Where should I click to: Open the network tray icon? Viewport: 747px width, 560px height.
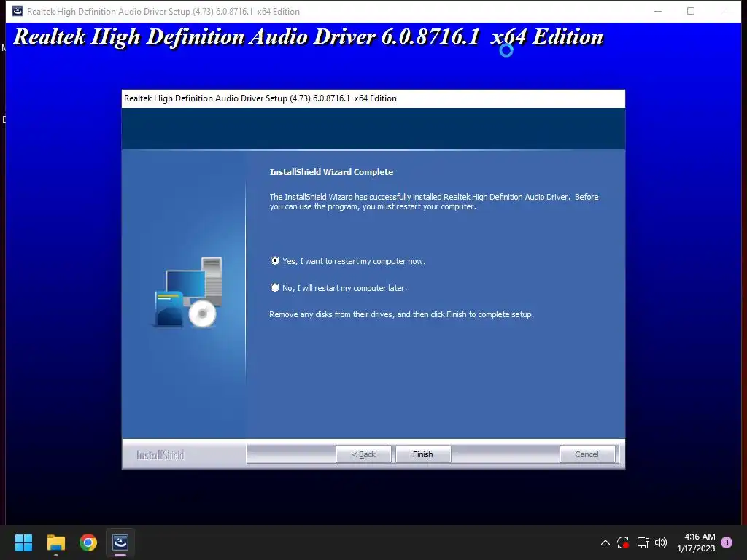coord(643,542)
